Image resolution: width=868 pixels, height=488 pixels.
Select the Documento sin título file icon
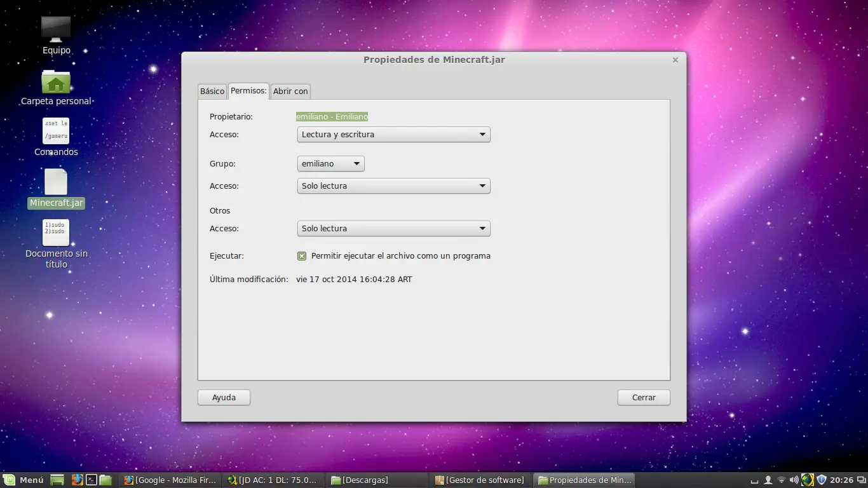[56, 233]
